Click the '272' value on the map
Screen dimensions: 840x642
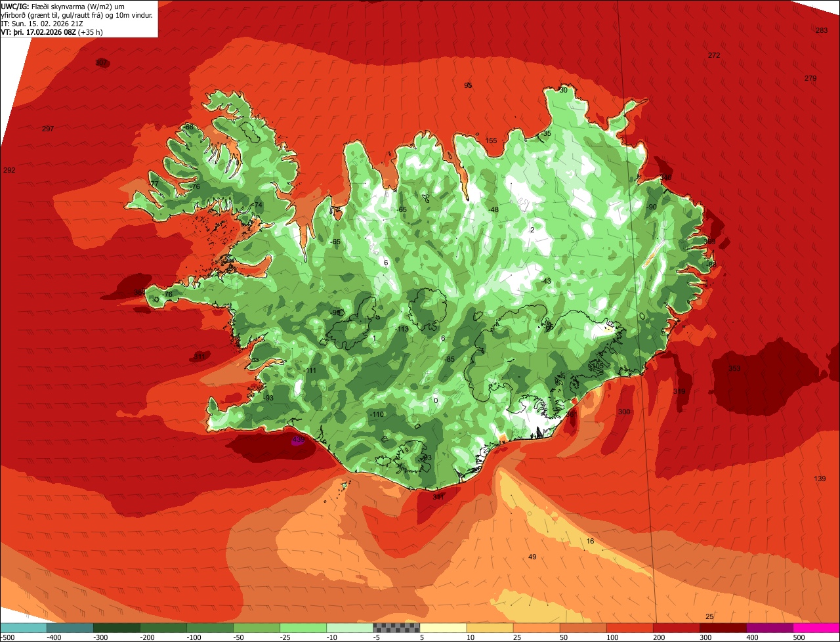tap(714, 55)
